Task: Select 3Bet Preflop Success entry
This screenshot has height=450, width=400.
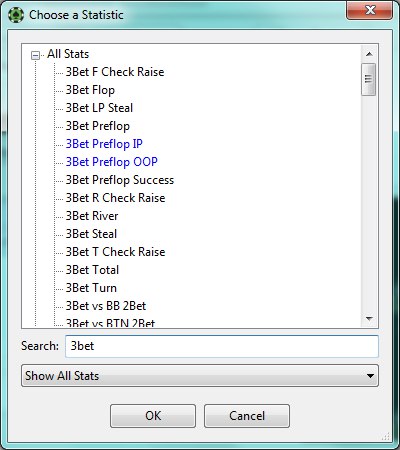Action: pyautogui.click(x=120, y=180)
